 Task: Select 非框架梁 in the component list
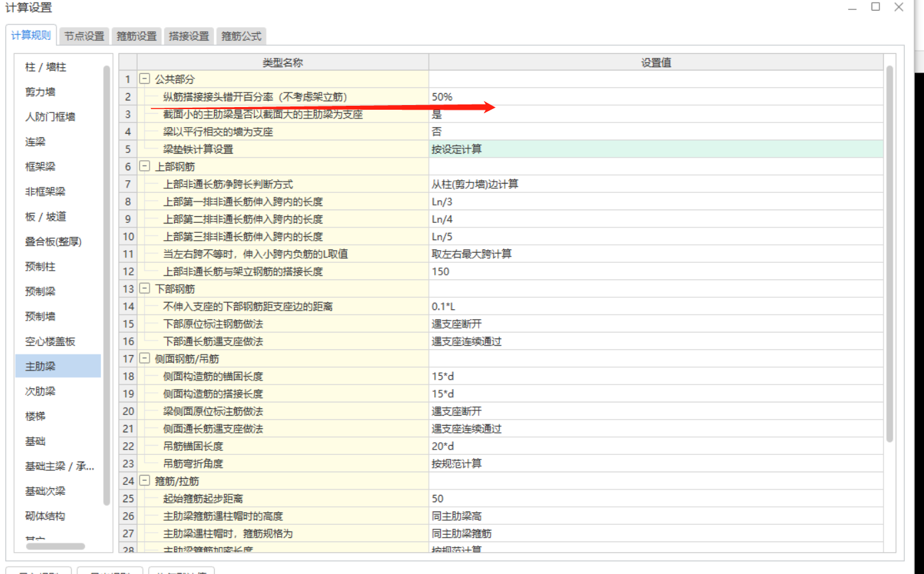pos(58,192)
